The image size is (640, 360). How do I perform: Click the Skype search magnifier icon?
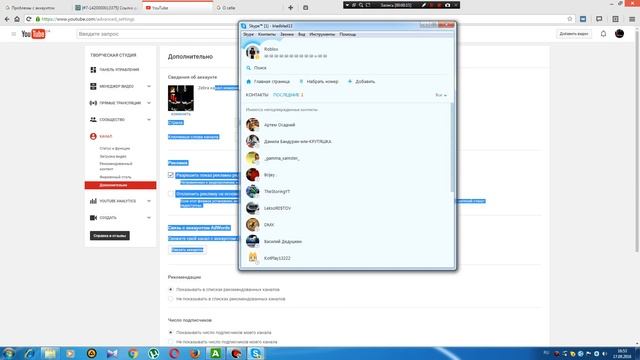coord(249,68)
